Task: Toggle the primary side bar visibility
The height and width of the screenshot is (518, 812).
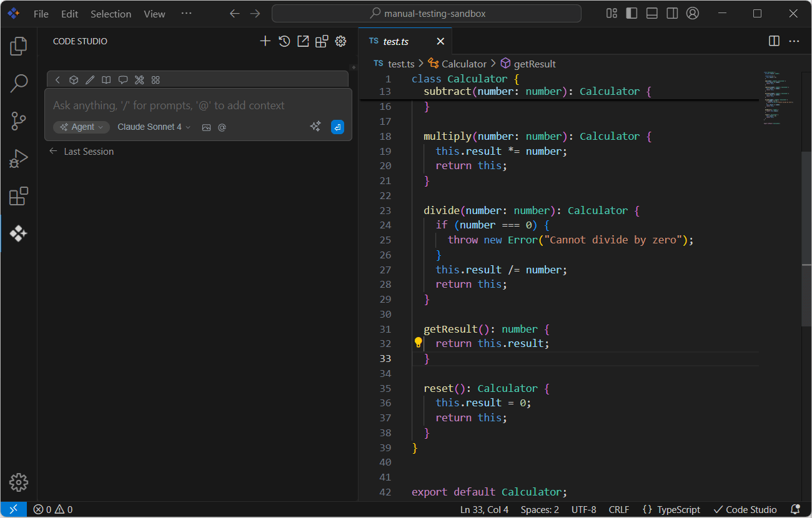Action: tap(631, 14)
